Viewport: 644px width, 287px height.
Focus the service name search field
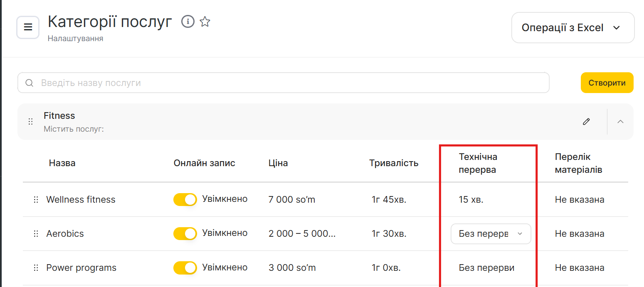(283, 83)
